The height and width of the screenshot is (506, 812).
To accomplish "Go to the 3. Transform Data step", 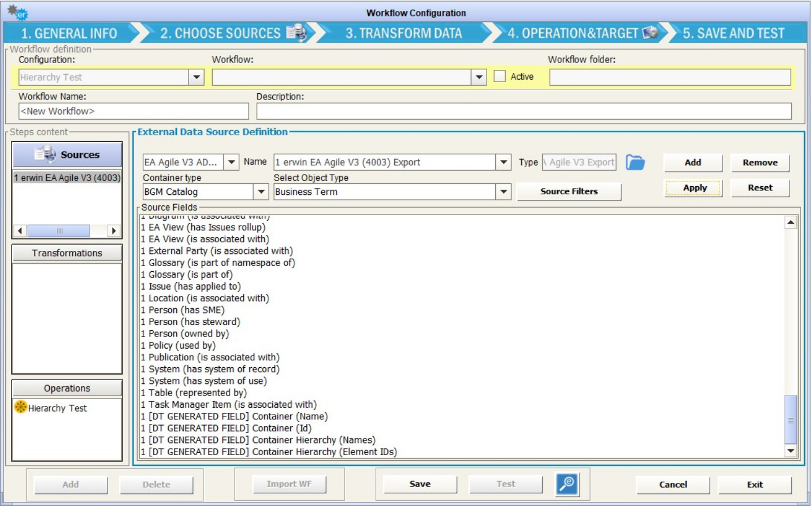I will coord(403,34).
